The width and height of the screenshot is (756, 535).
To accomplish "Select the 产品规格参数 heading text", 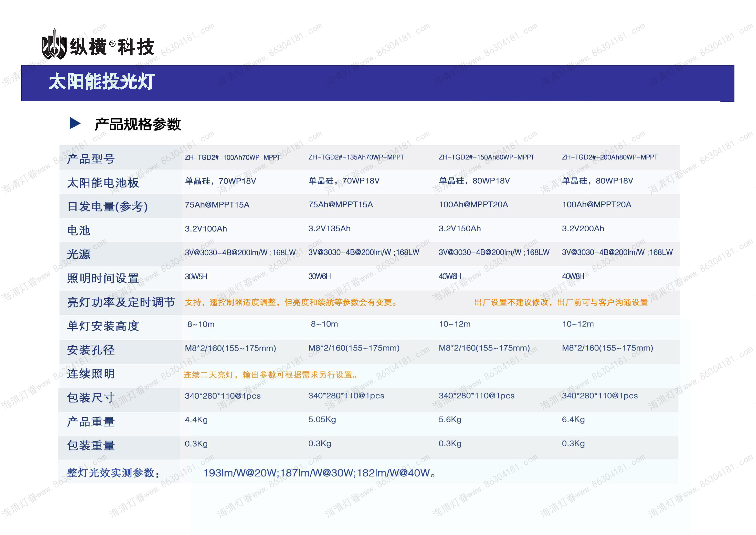I will (138, 124).
